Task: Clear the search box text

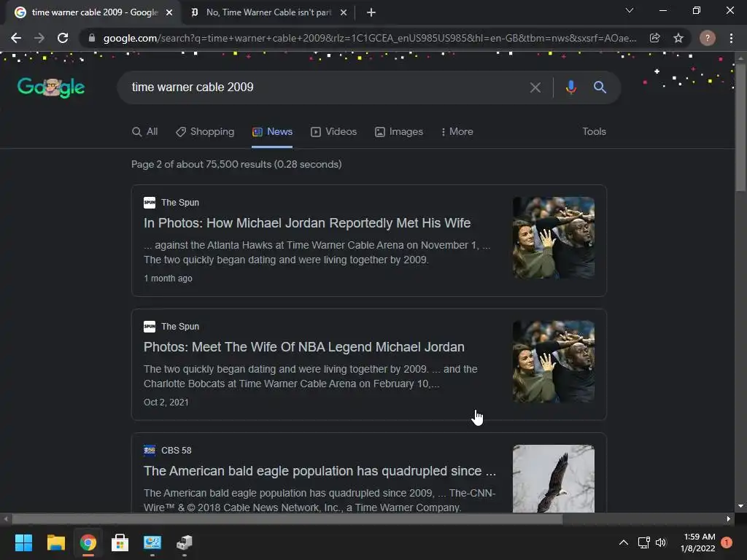Action: point(535,87)
